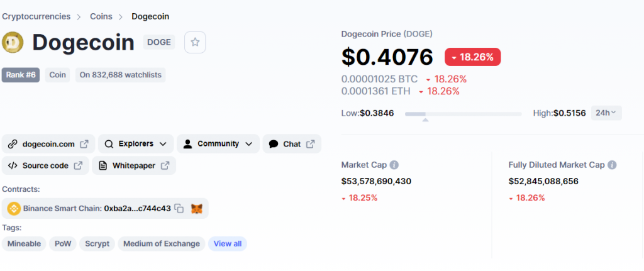
Task: Copy the Binance Smart Chain contract address
Action: tap(179, 208)
